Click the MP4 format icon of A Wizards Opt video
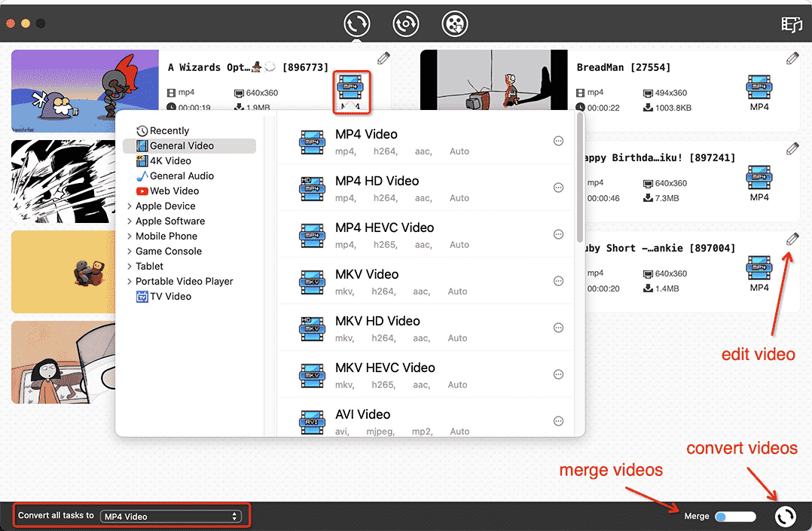 click(350, 87)
